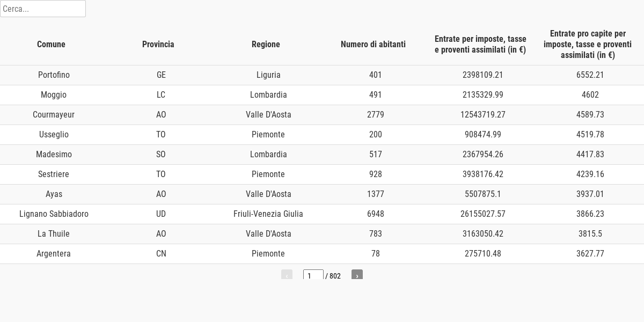Select the Madesimo row

322,155
